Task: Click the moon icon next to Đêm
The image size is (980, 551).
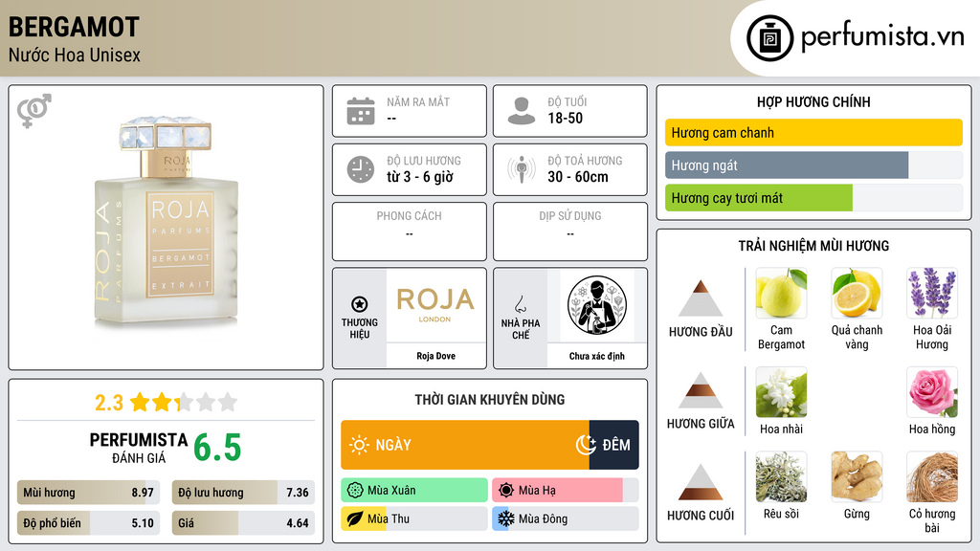Action: (586, 445)
